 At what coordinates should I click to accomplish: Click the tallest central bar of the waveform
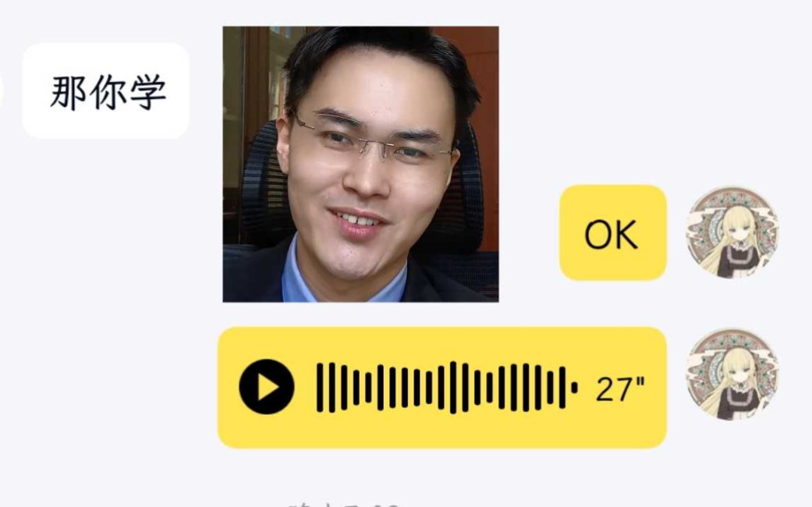click(x=453, y=388)
